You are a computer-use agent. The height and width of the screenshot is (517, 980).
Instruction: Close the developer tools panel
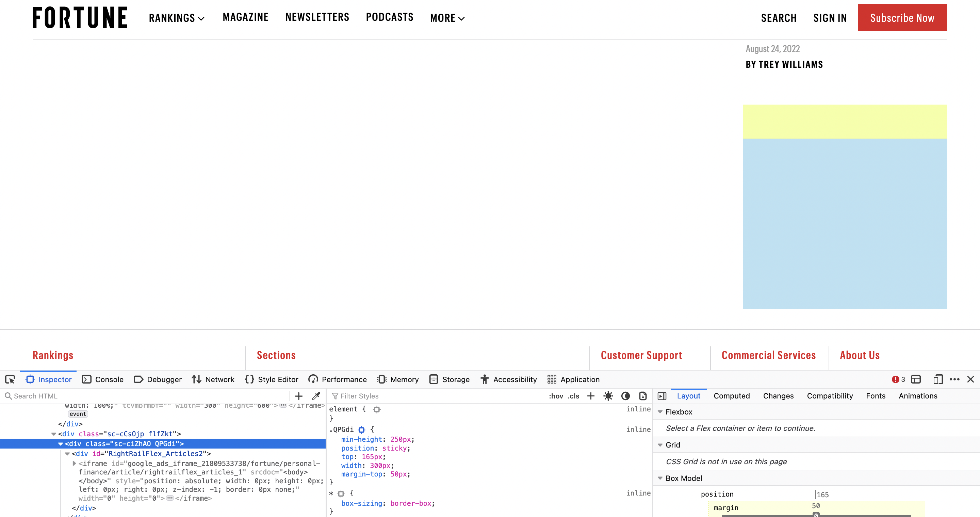[970, 379]
